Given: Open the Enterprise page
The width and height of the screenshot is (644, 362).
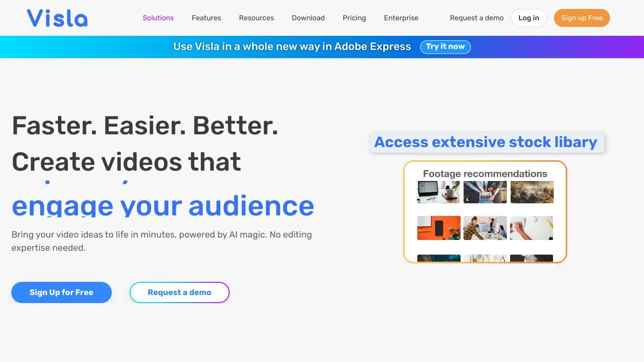Looking at the screenshot, I should coord(401,18).
